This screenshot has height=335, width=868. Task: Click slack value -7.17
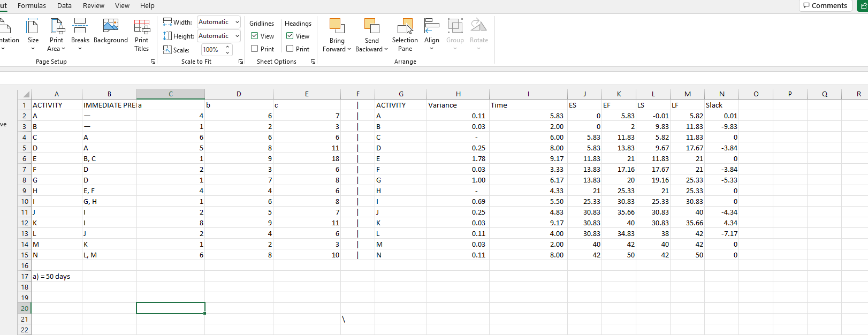[x=721, y=233]
